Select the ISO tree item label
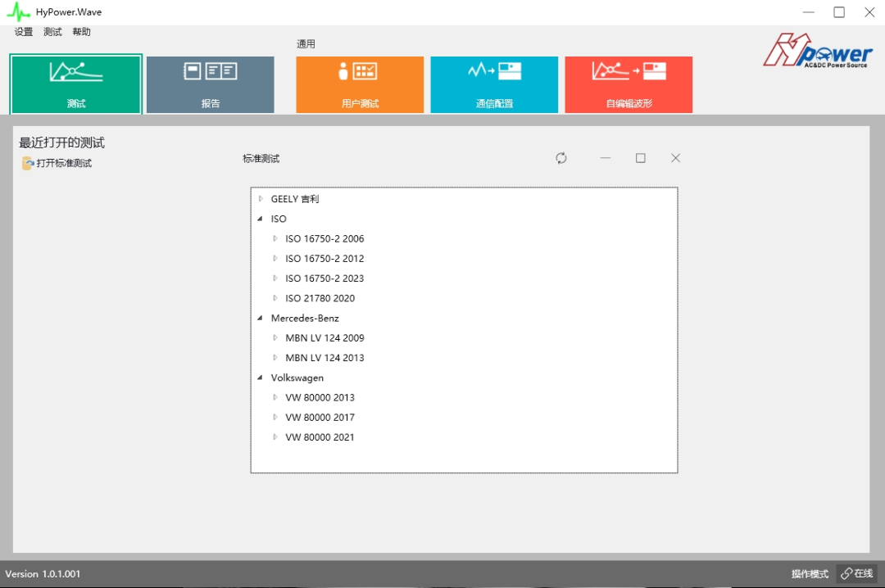The height and width of the screenshot is (588, 885). (x=279, y=219)
